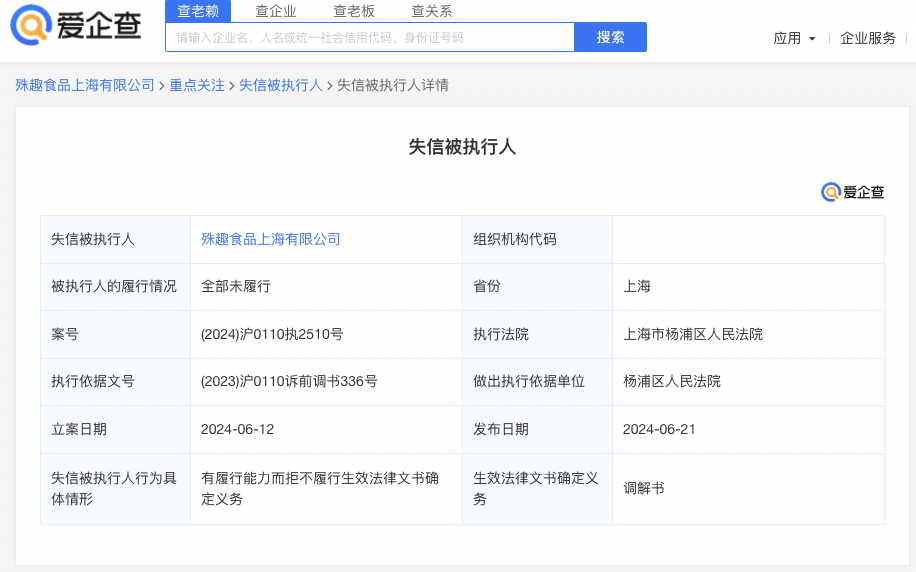Open 殊趣食品上海有限公司 link in the table
The width and height of the screenshot is (916, 572).
pos(270,239)
